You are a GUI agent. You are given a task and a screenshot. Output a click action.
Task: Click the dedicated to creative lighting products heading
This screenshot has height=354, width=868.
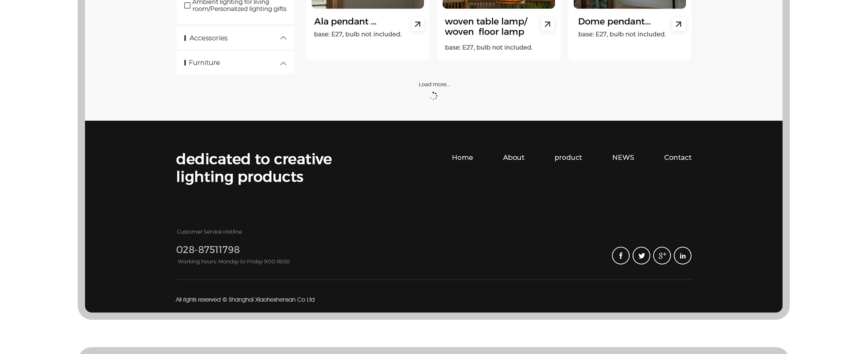[254, 168]
